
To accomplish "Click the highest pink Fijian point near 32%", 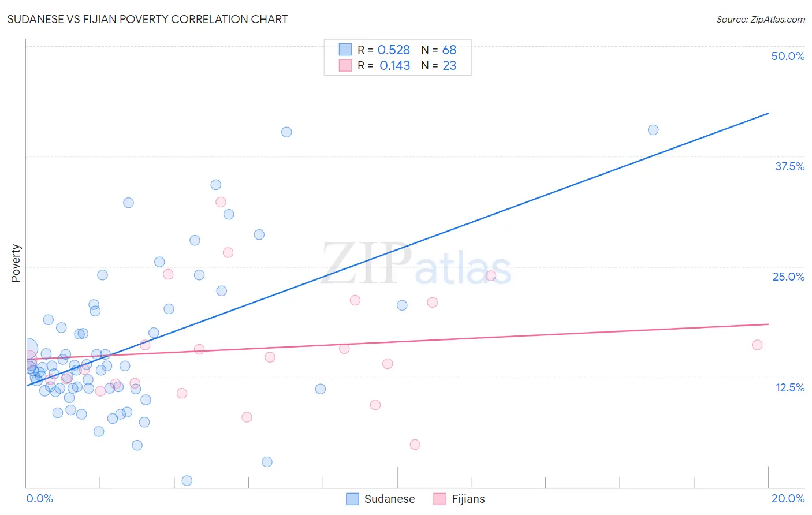I will pyautogui.click(x=221, y=202).
